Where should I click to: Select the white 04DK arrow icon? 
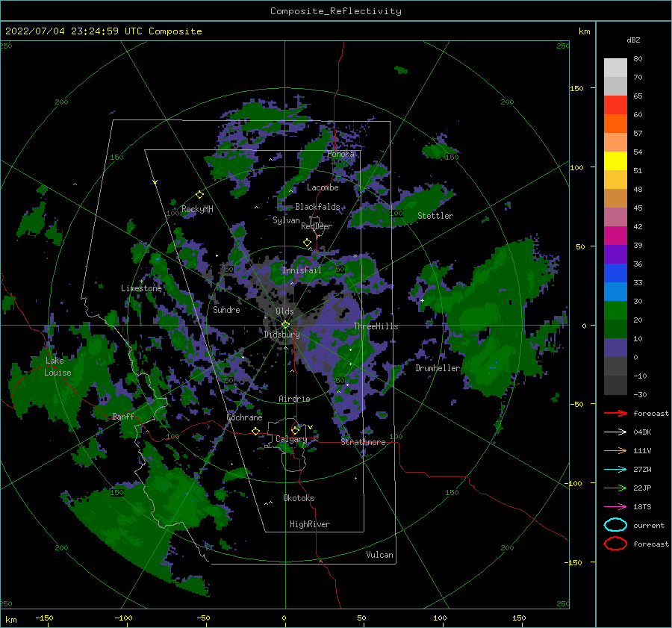(615, 432)
